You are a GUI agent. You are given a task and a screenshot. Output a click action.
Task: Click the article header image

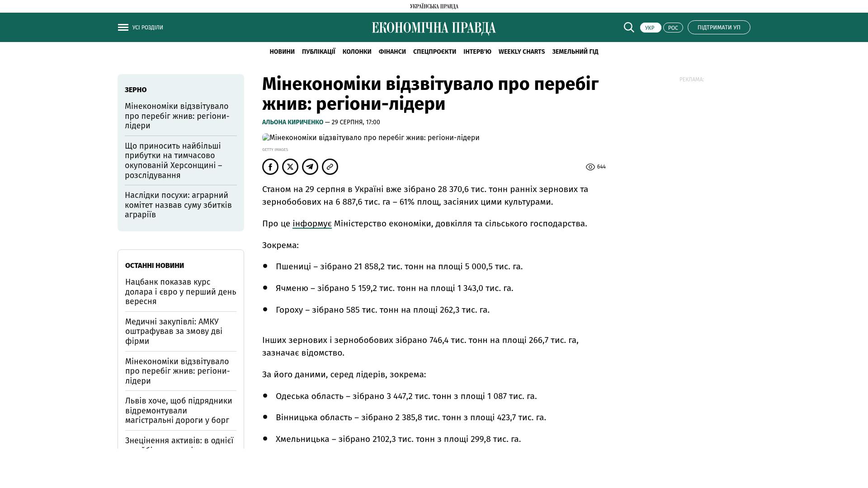371,138
